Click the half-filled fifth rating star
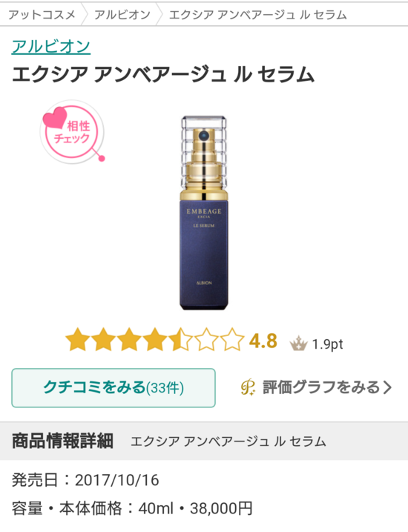408x532 pixels. pos(181,340)
